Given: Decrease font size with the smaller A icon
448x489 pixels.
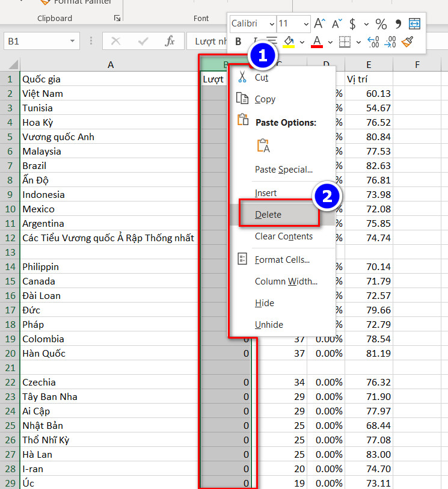Looking at the screenshot, I should point(336,24).
